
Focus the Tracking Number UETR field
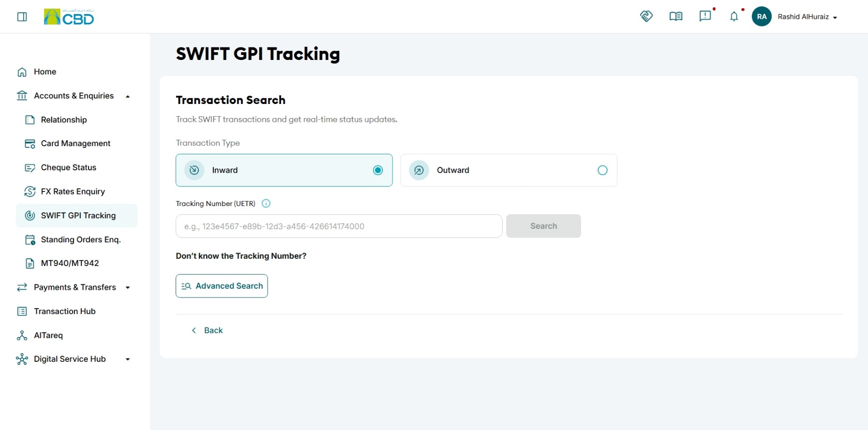pyautogui.click(x=339, y=226)
